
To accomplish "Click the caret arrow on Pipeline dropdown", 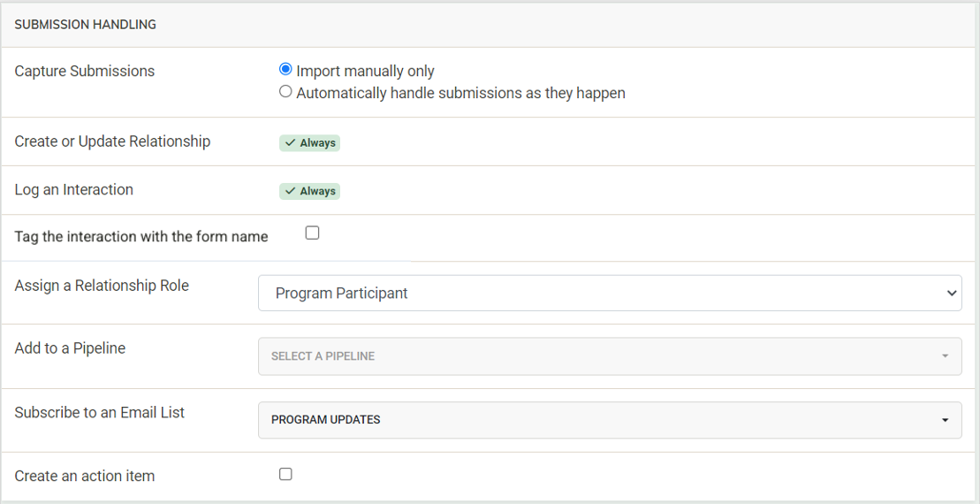I will [945, 356].
